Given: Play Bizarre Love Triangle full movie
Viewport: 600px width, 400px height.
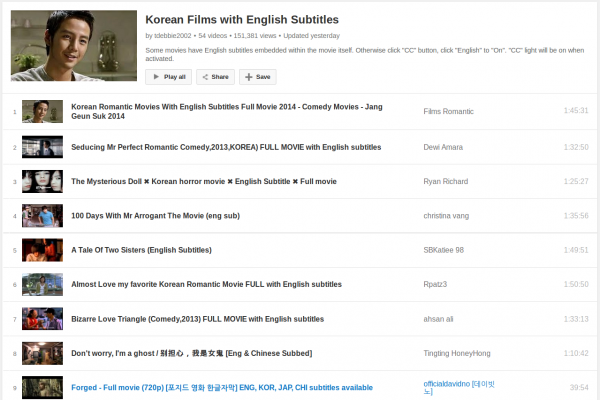Looking at the screenshot, I should [198, 319].
